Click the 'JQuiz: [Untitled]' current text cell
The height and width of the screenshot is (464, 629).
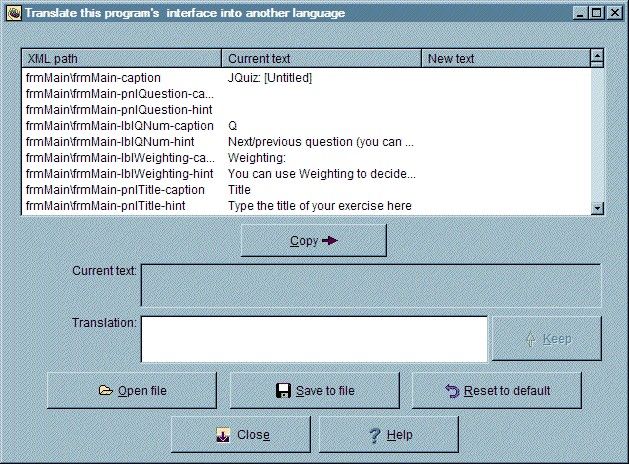(270, 78)
